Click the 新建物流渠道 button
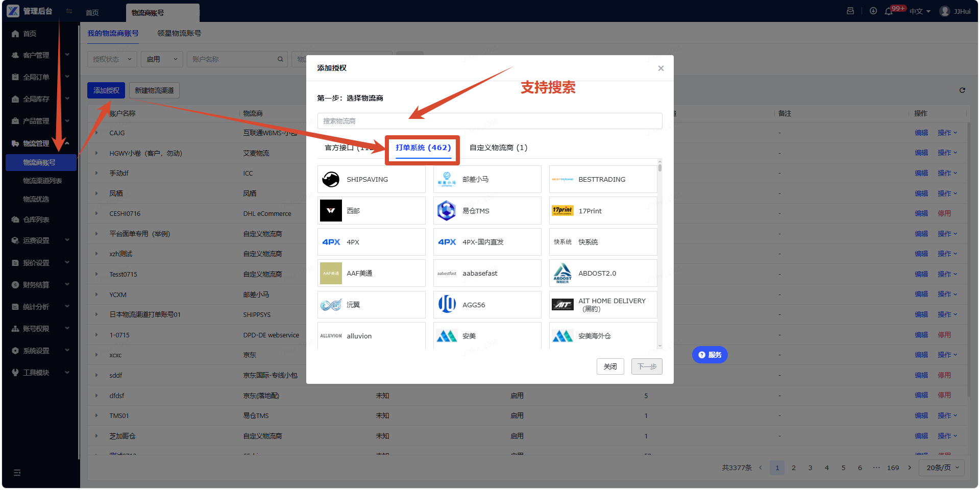 pos(154,90)
